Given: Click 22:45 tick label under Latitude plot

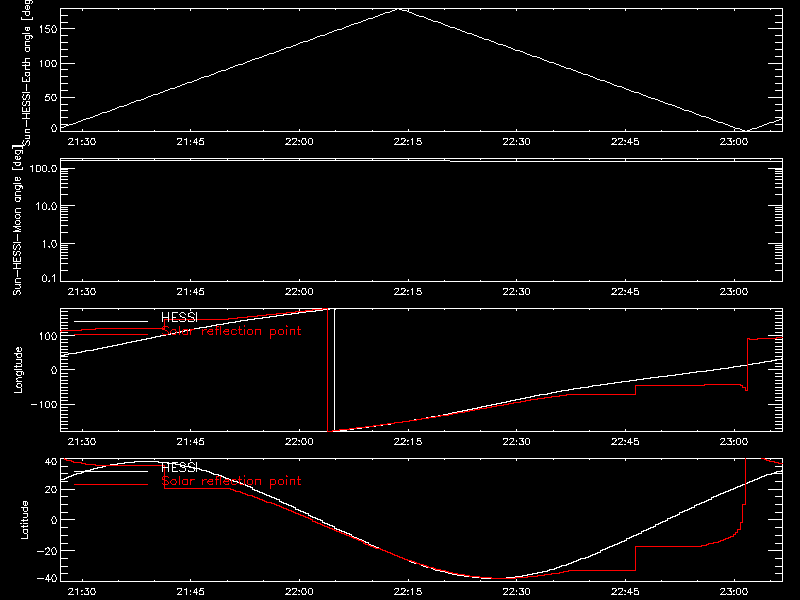Looking at the screenshot, I should 625,591.
